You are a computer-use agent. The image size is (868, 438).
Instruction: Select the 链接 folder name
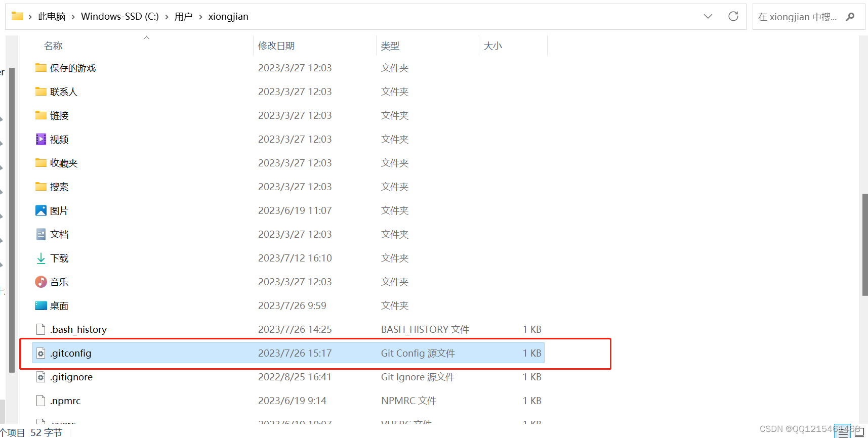pyautogui.click(x=59, y=115)
